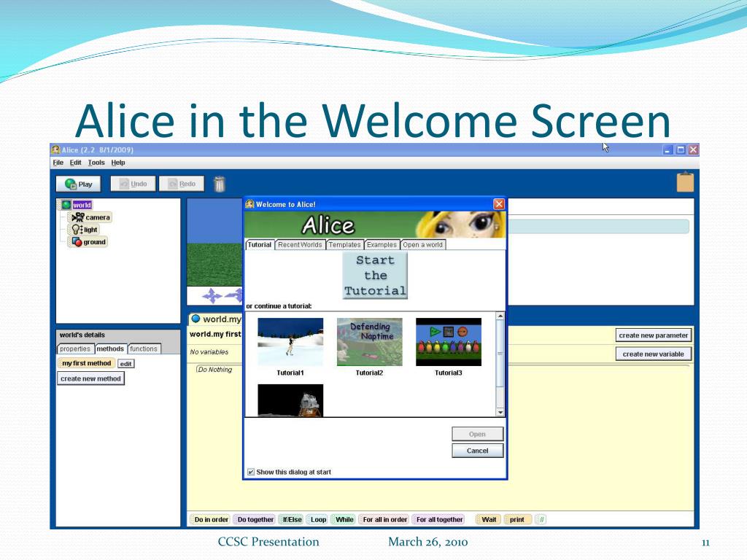Click the Cancel button in Welcome dialog

pos(477,451)
